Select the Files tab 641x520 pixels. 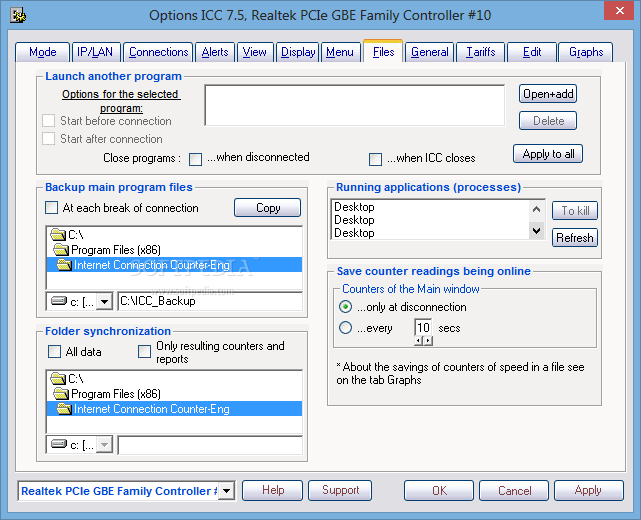coord(383,52)
